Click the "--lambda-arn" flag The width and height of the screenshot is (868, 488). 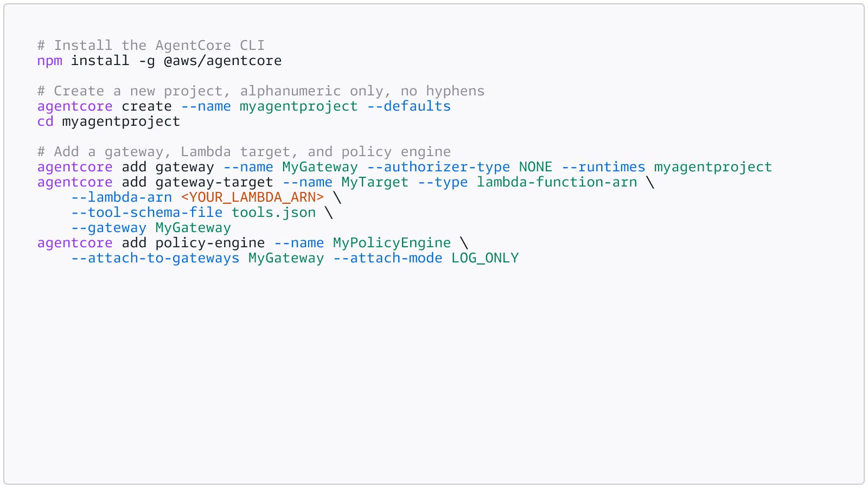[x=122, y=197]
